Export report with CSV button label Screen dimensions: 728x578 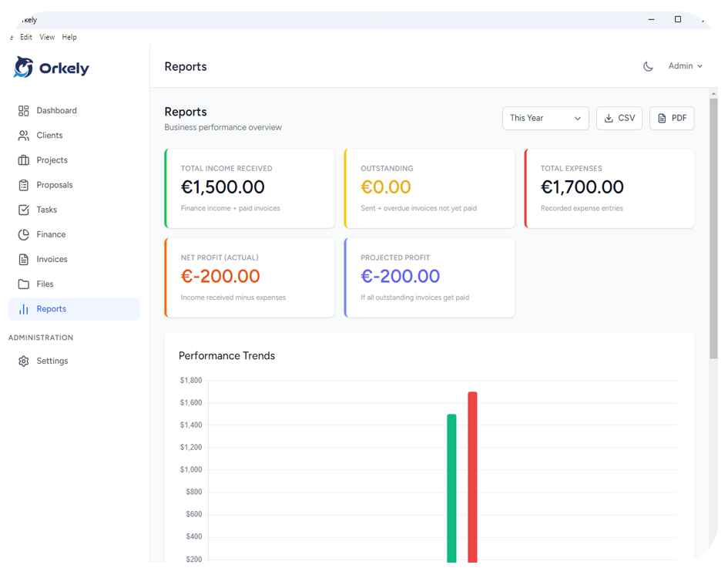pos(626,118)
